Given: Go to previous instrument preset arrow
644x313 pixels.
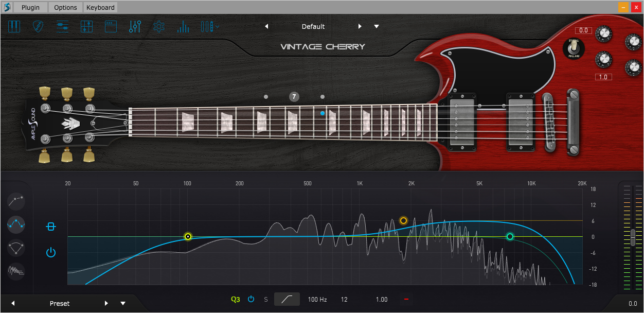Looking at the screenshot, I should [266, 27].
